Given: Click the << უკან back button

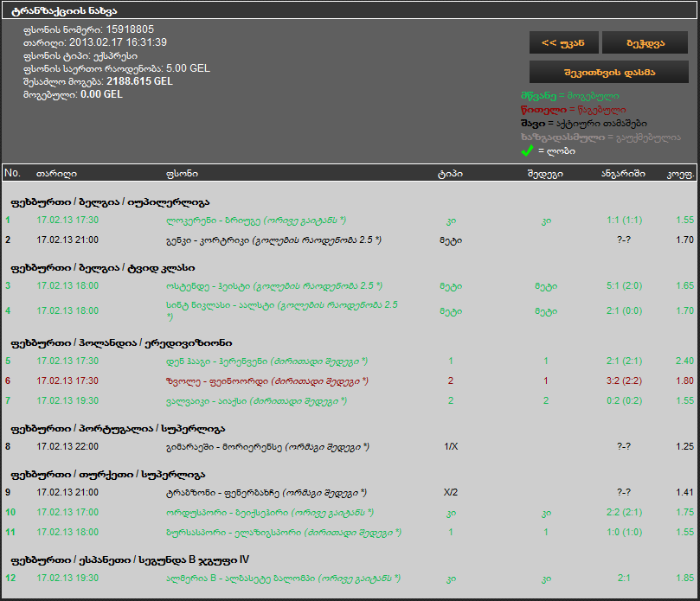Looking at the screenshot, I should [x=563, y=43].
